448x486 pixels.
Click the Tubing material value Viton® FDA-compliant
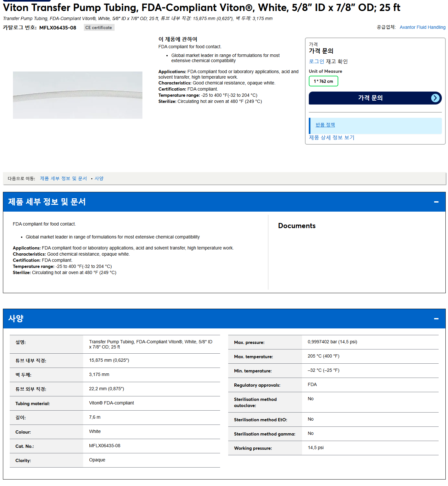pyautogui.click(x=111, y=403)
